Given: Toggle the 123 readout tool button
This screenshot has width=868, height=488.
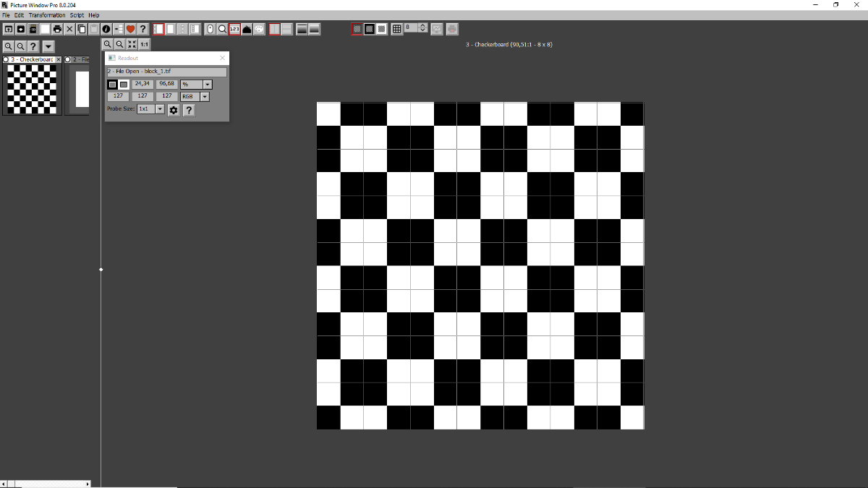Looking at the screenshot, I should point(234,29).
